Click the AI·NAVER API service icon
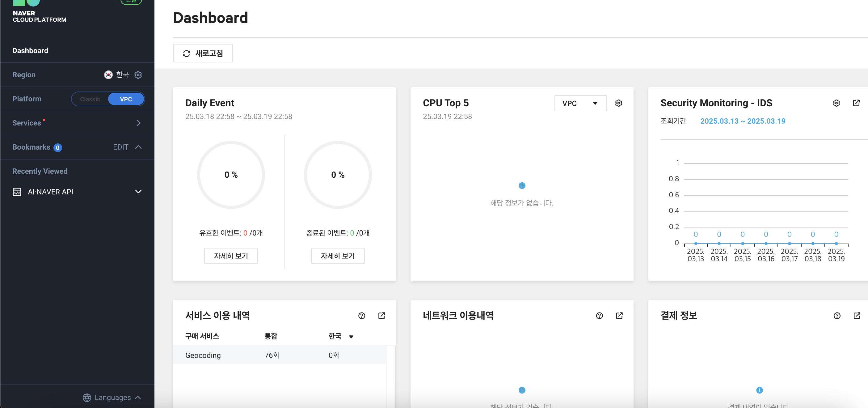 [x=17, y=192]
